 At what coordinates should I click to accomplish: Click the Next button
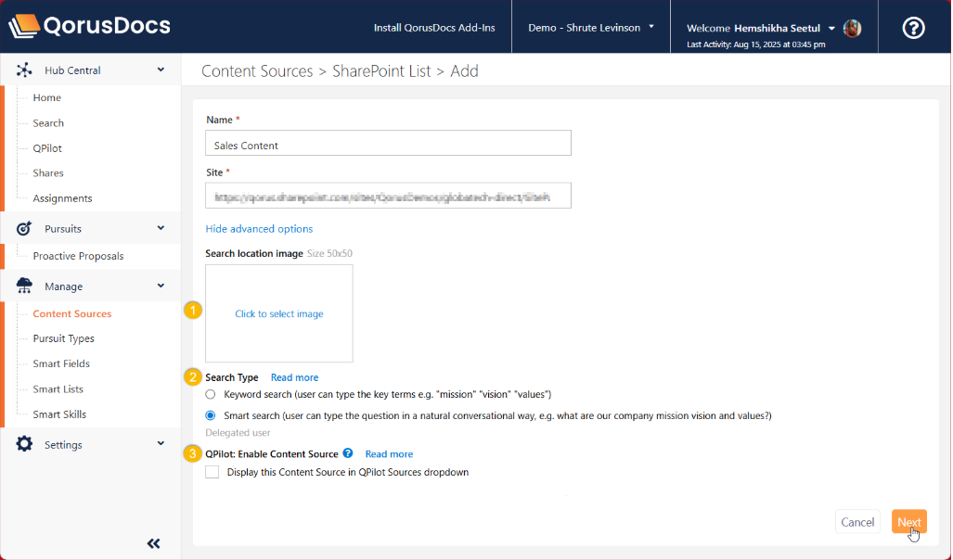click(908, 522)
